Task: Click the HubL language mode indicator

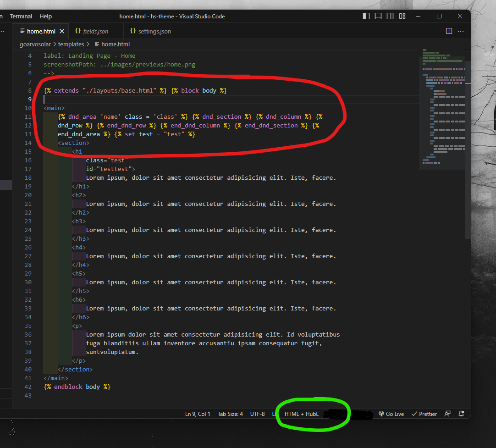Action: click(x=301, y=414)
